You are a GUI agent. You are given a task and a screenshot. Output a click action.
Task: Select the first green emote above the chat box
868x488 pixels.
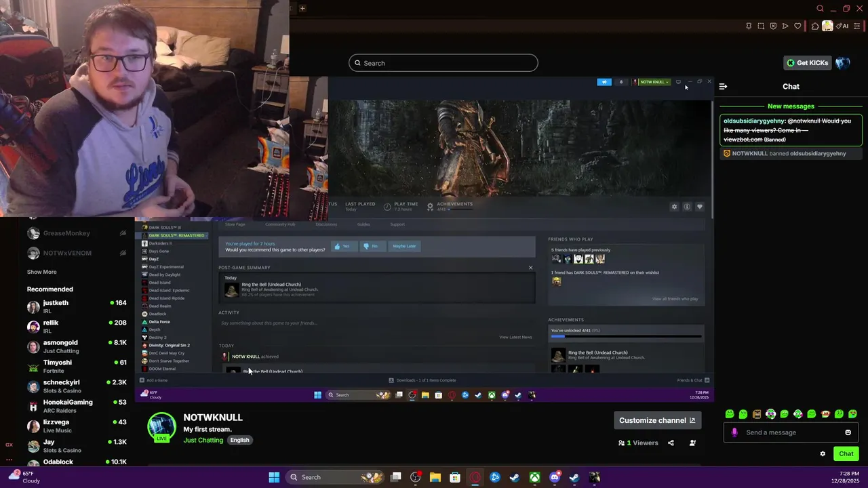pyautogui.click(x=730, y=413)
